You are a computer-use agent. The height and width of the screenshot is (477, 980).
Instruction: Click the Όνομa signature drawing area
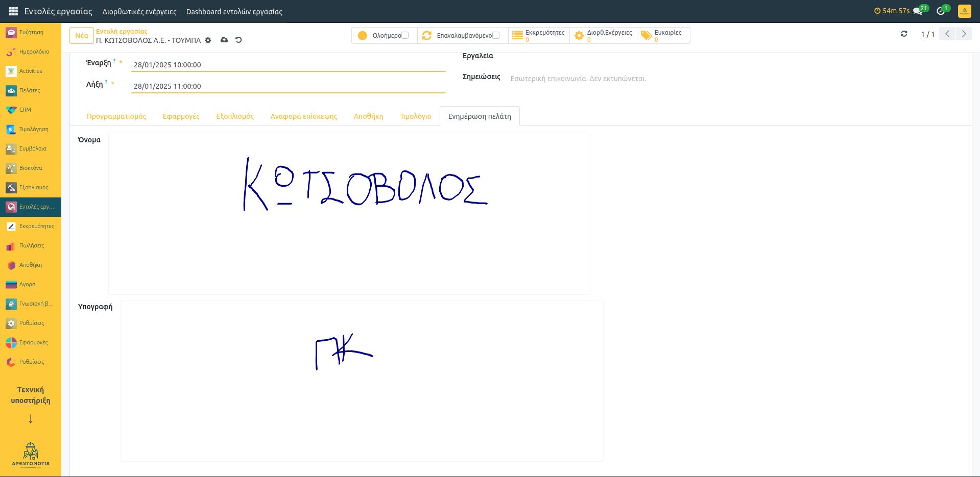click(x=350, y=214)
